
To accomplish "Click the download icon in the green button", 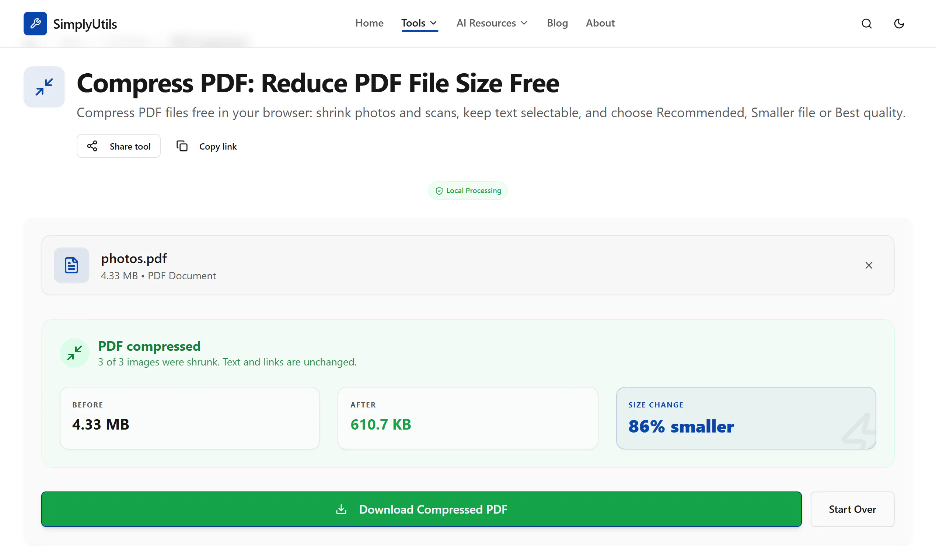I will tap(341, 510).
